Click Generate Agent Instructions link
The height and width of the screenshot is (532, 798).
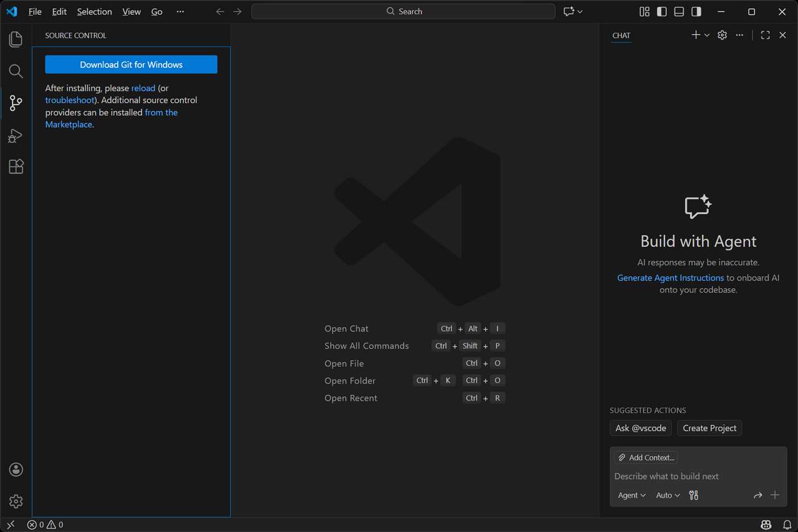coord(670,278)
